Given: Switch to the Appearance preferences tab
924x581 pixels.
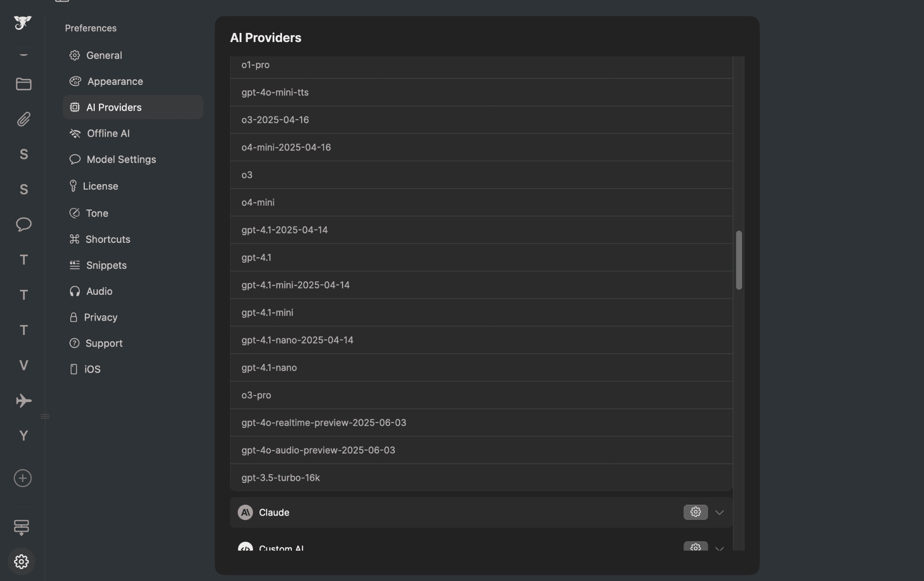Looking at the screenshot, I should [115, 81].
